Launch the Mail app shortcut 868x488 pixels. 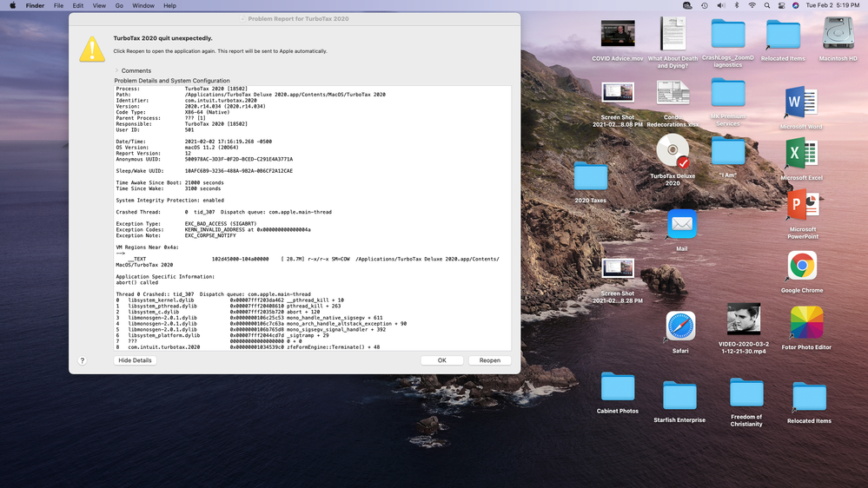pos(681,224)
